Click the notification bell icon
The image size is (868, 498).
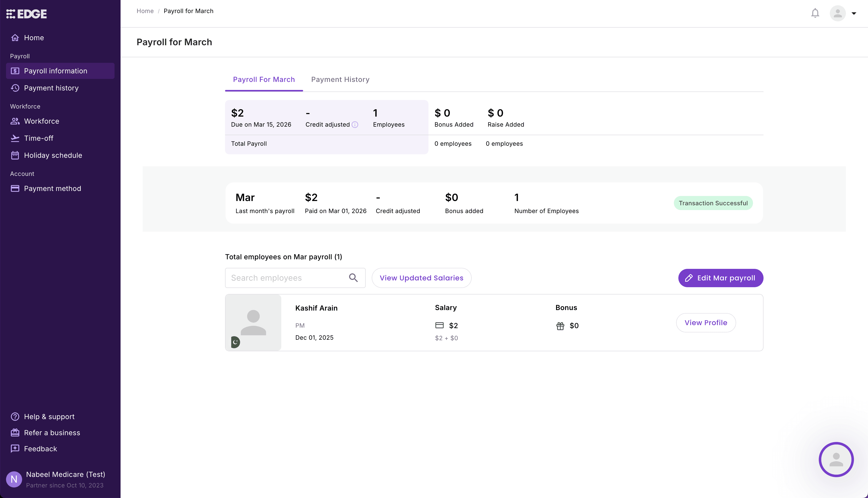[x=815, y=13]
